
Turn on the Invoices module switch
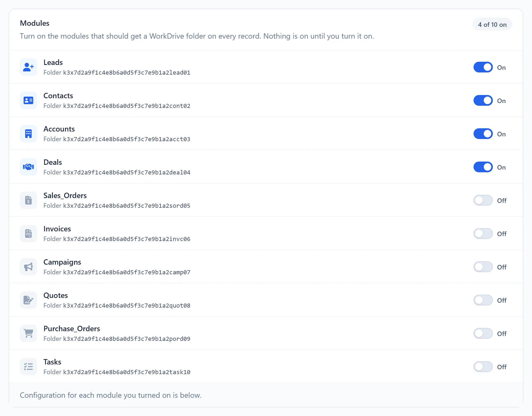483,233
